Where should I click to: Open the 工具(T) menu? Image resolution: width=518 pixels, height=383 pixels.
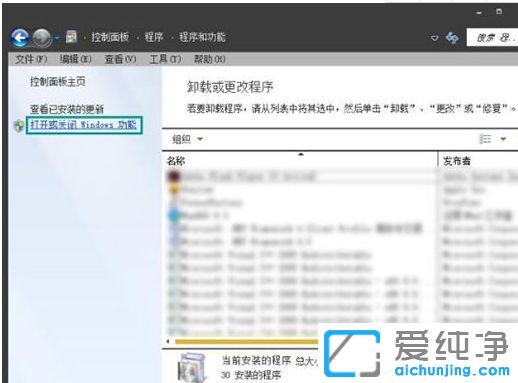click(x=165, y=59)
